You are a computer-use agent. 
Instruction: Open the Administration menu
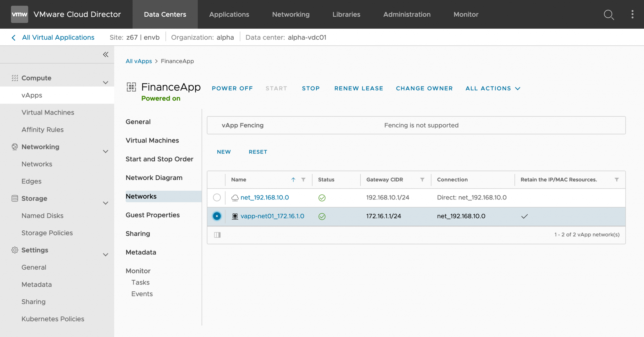coord(407,14)
